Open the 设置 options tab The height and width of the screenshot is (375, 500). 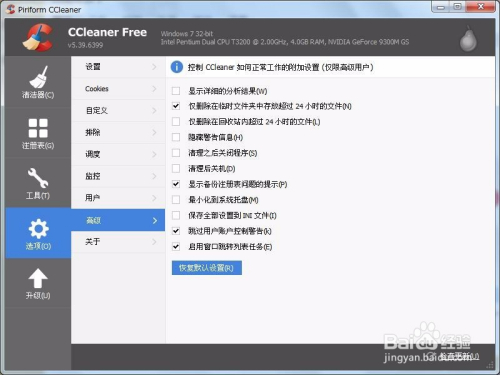pyautogui.click(x=118, y=67)
